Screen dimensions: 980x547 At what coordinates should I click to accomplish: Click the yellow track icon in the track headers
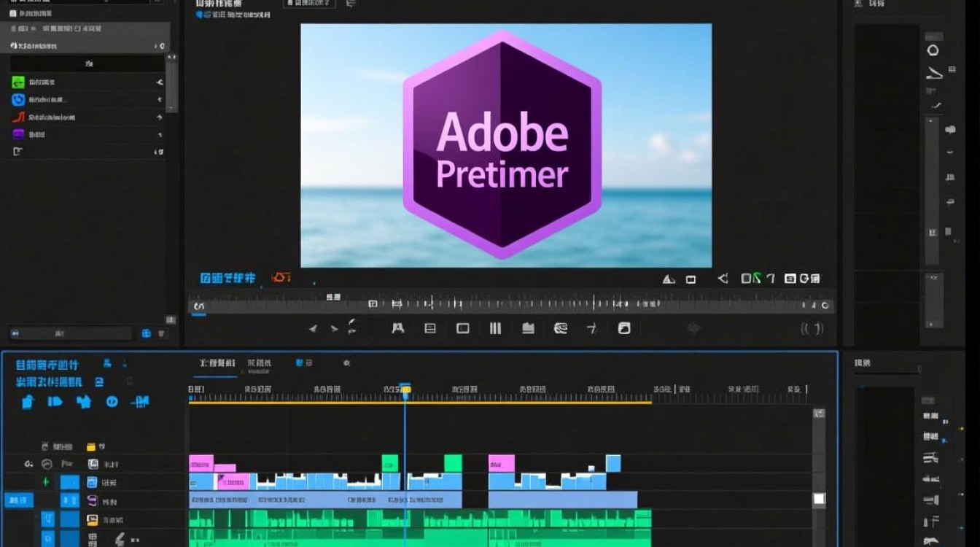coord(93,520)
